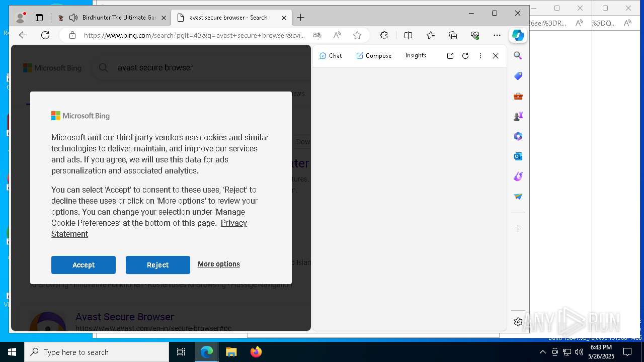Add a sidebar app with plus
The width and height of the screenshot is (644, 362).
point(518,229)
